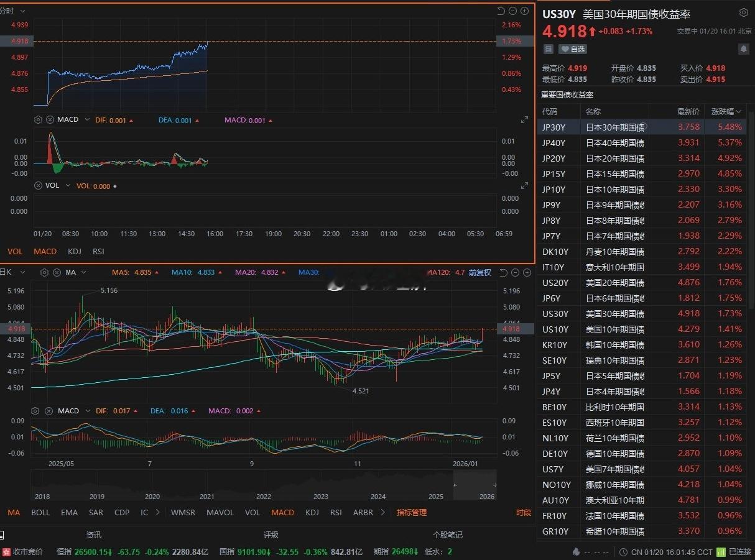
Task: Click the expand fullscreen arrow beside the MACD pane
Action: [x=524, y=120]
